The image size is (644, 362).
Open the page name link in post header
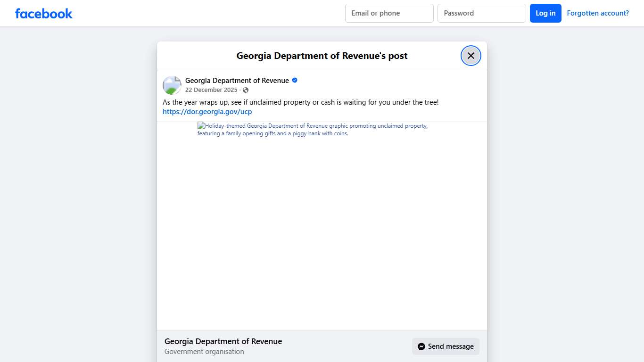click(x=237, y=81)
